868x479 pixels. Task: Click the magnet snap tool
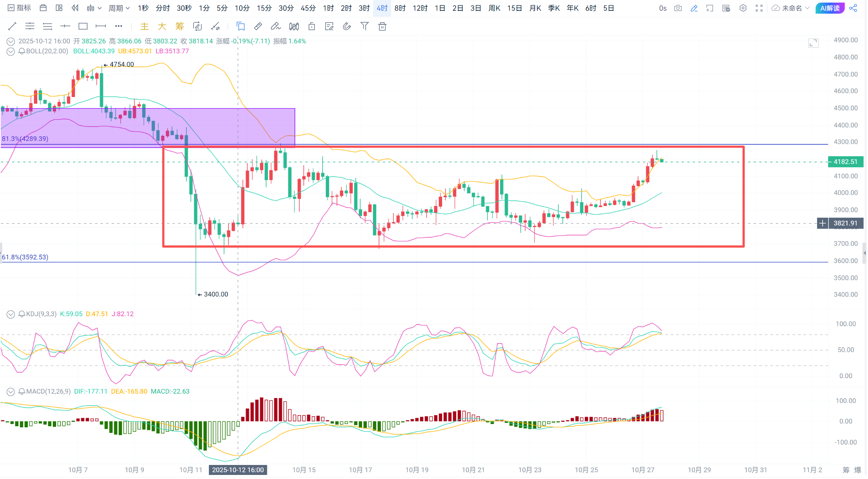coord(347,26)
